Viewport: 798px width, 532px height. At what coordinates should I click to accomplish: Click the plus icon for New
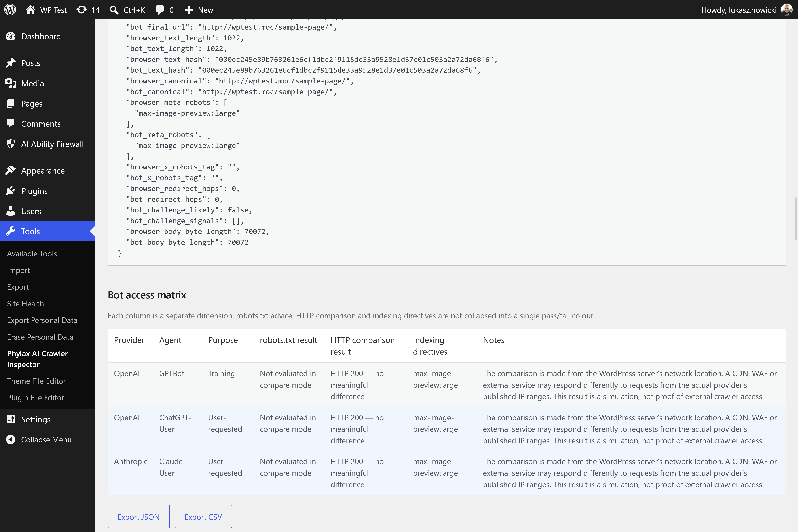point(189,10)
